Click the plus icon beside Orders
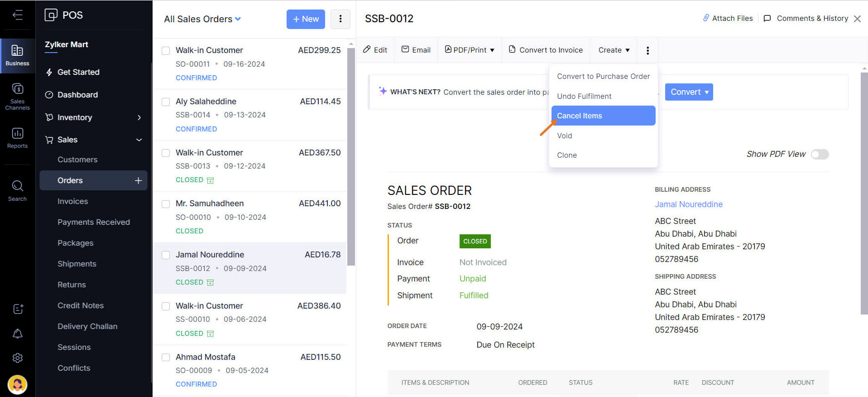Viewport: 868px width, 397px height. [138, 180]
